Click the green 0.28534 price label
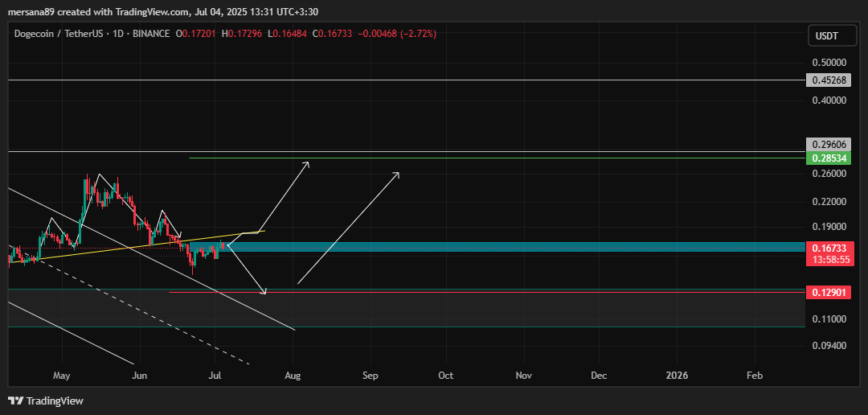The image size is (868, 415). (x=828, y=158)
